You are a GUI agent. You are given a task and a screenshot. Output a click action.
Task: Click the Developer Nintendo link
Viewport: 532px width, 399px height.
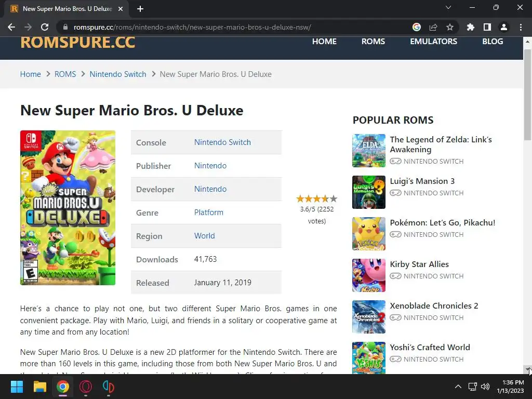pyautogui.click(x=210, y=189)
